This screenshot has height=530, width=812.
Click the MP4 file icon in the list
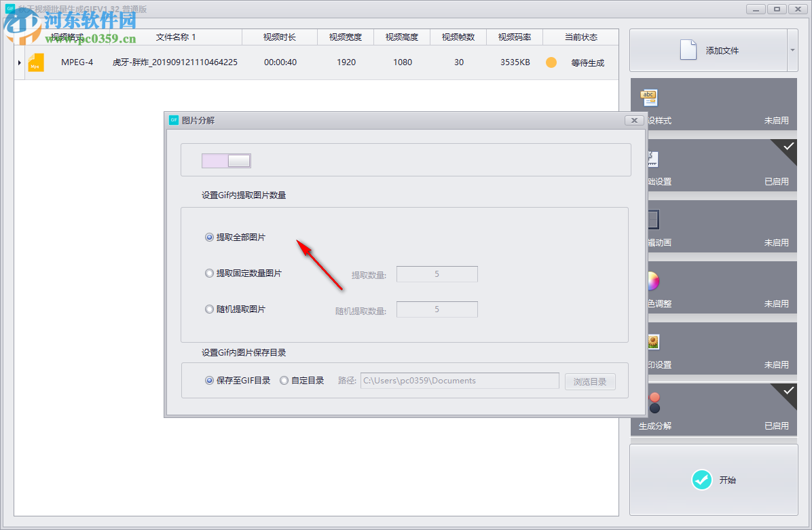pyautogui.click(x=36, y=62)
